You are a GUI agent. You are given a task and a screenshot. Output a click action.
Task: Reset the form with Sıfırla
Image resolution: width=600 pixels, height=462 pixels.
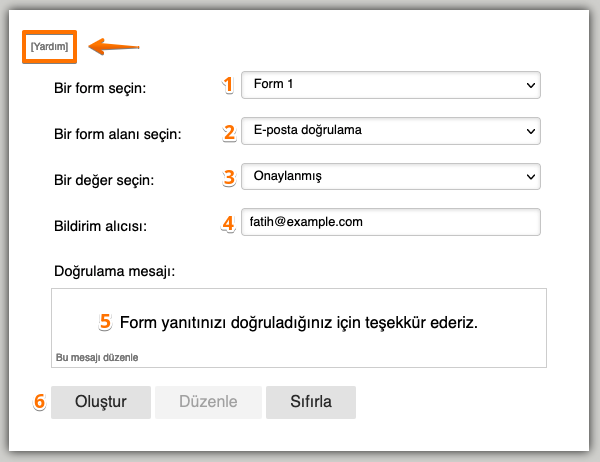311,402
